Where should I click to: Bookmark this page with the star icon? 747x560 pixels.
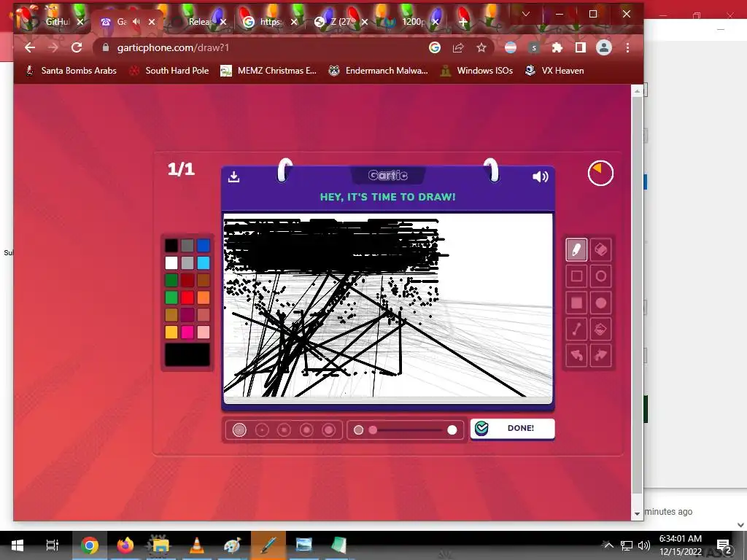481,47
